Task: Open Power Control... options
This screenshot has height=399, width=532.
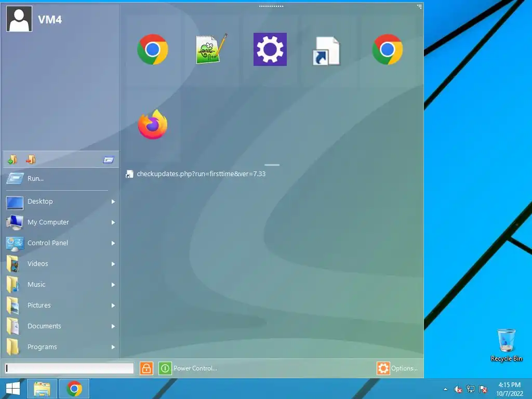Action: tap(195, 368)
